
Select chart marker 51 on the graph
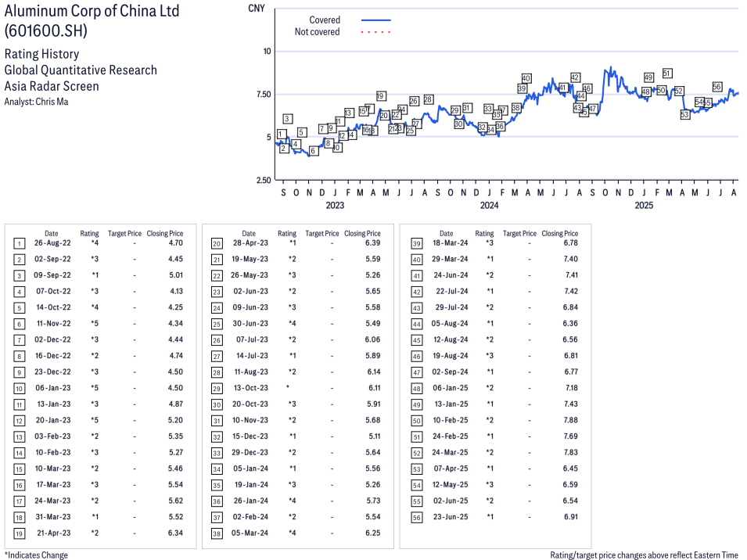pos(667,74)
